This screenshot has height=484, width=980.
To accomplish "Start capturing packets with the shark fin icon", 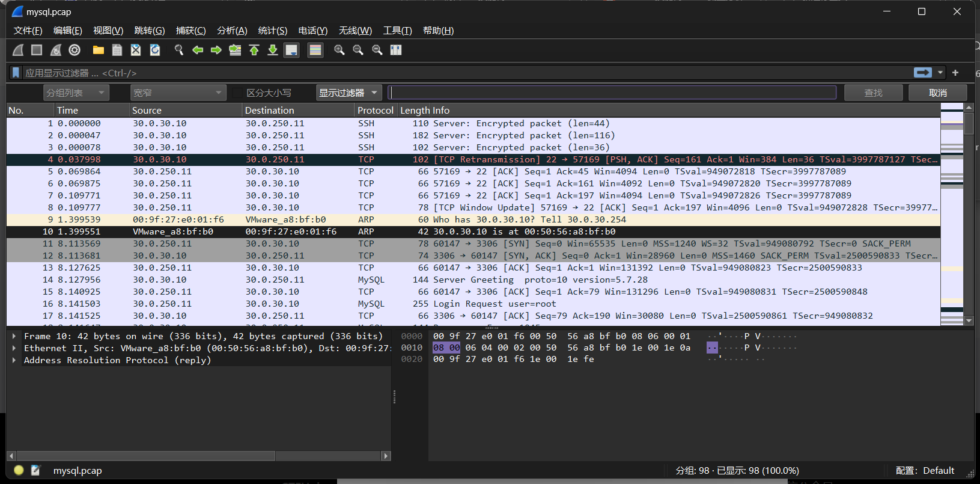I will pos(18,50).
